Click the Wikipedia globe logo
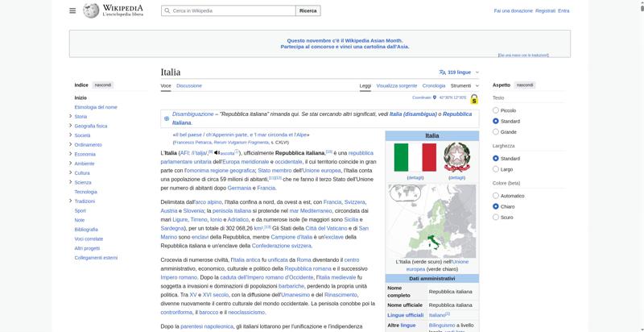644x332 pixels. (90, 10)
